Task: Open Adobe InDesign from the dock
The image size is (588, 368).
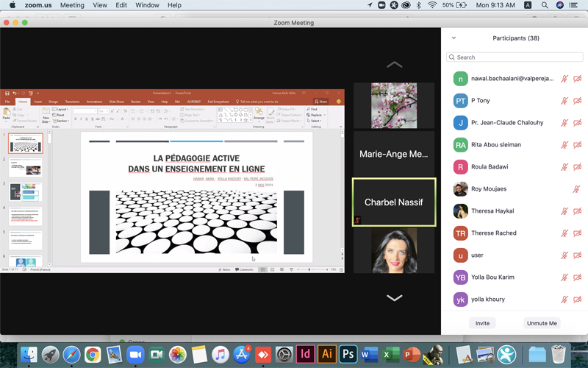Action: coord(306,354)
